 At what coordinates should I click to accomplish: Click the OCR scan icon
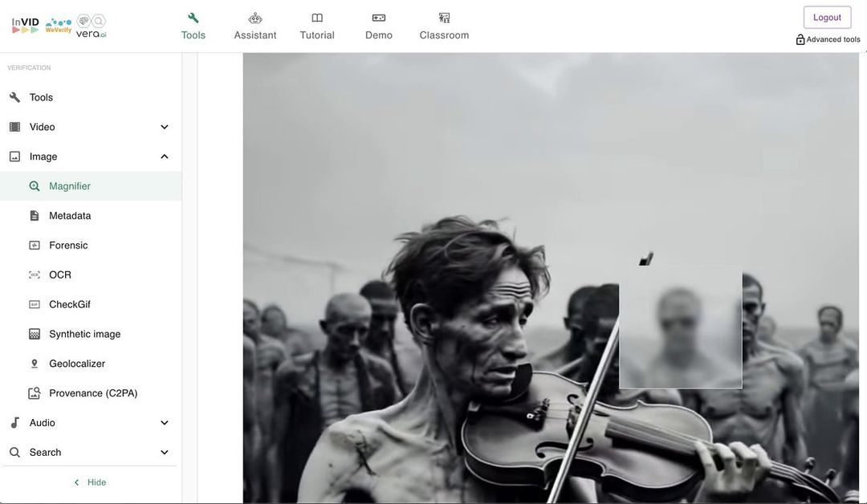(x=35, y=275)
